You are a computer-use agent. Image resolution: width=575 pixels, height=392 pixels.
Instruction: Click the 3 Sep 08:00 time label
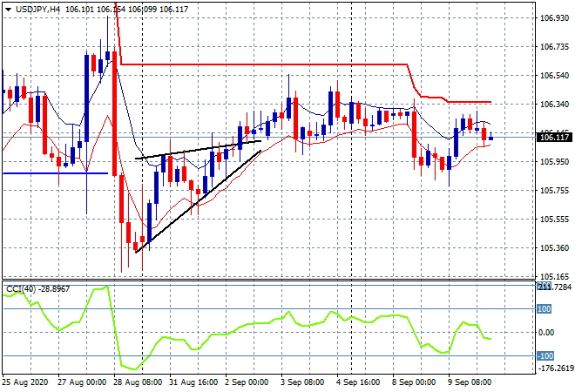tap(302, 382)
